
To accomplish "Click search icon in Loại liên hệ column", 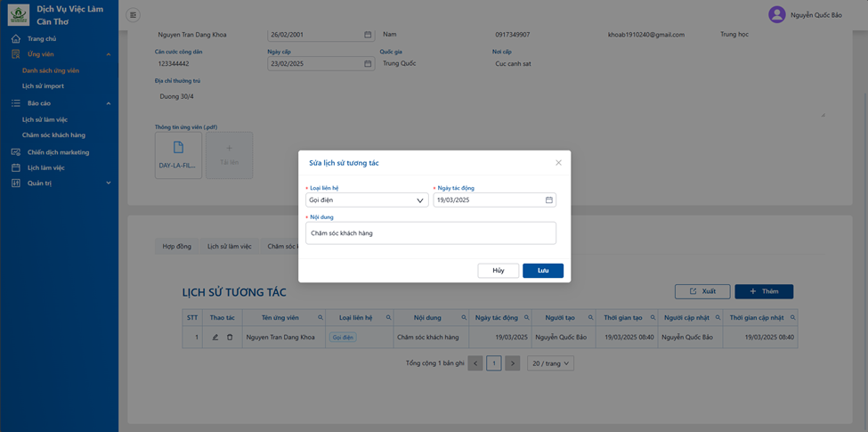I will (x=388, y=318).
